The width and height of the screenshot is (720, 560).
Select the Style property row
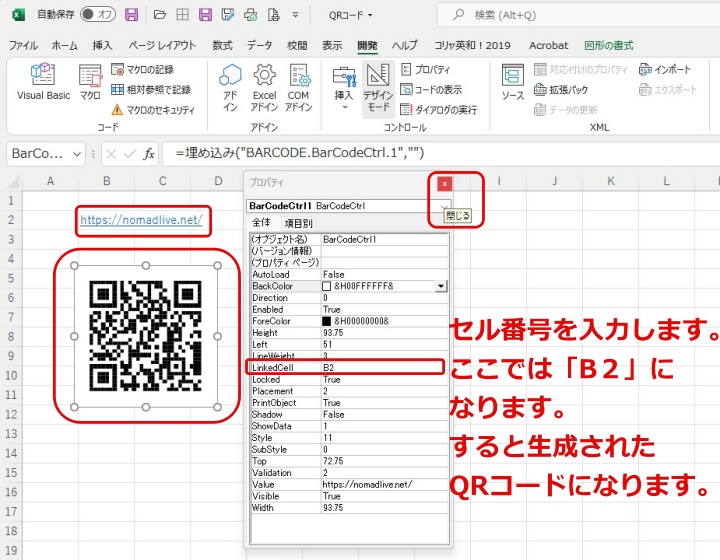[x=349, y=438]
